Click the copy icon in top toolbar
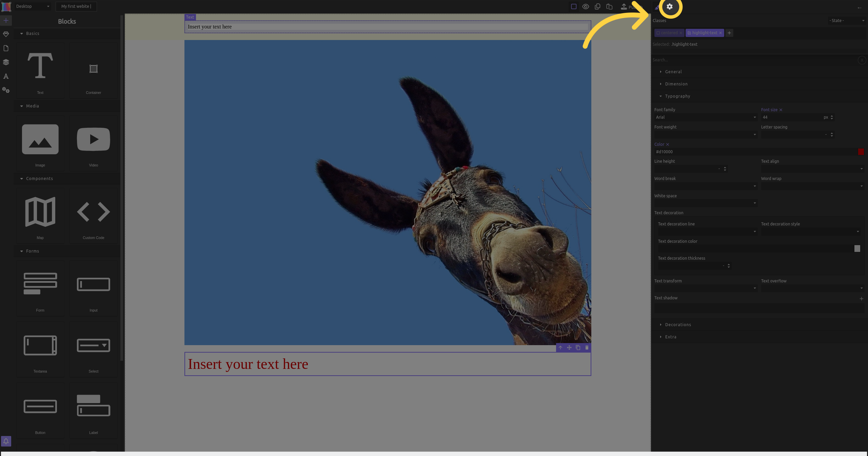The height and width of the screenshot is (456, 868). coord(597,6)
